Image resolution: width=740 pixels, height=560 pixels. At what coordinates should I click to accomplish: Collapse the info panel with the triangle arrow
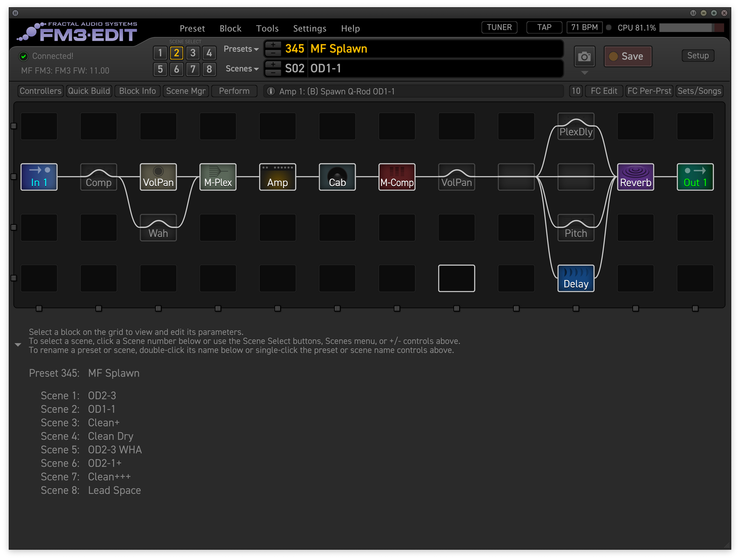coord(18,345)
